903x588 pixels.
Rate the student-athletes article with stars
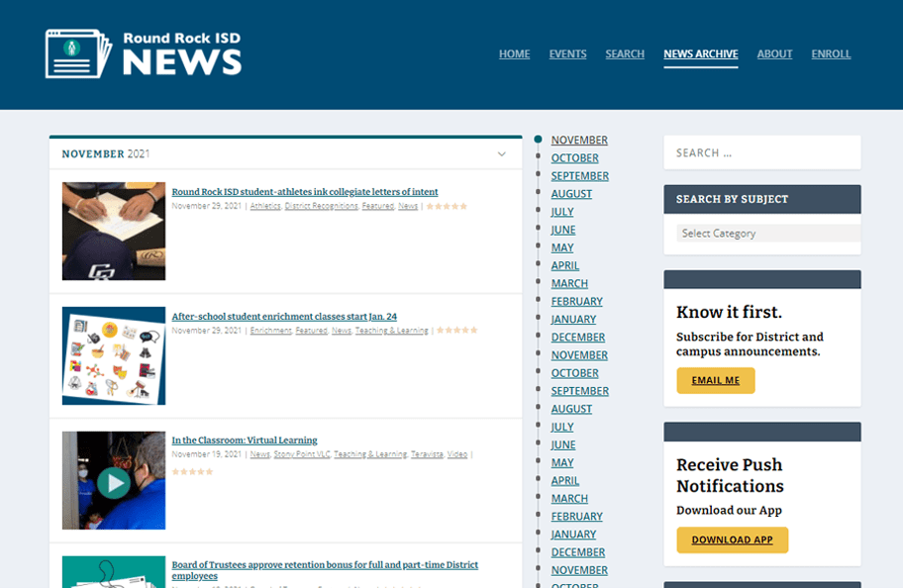click(447, 206)
